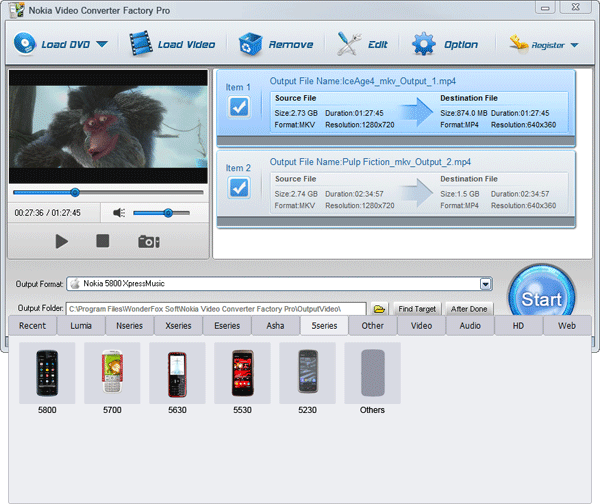Open the Option gear icon

(x=424, y=44)
